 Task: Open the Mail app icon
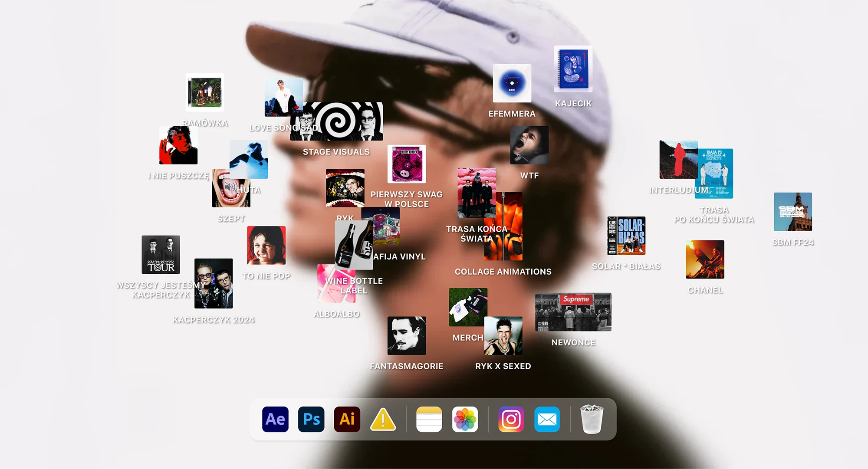tap(547, 419)
